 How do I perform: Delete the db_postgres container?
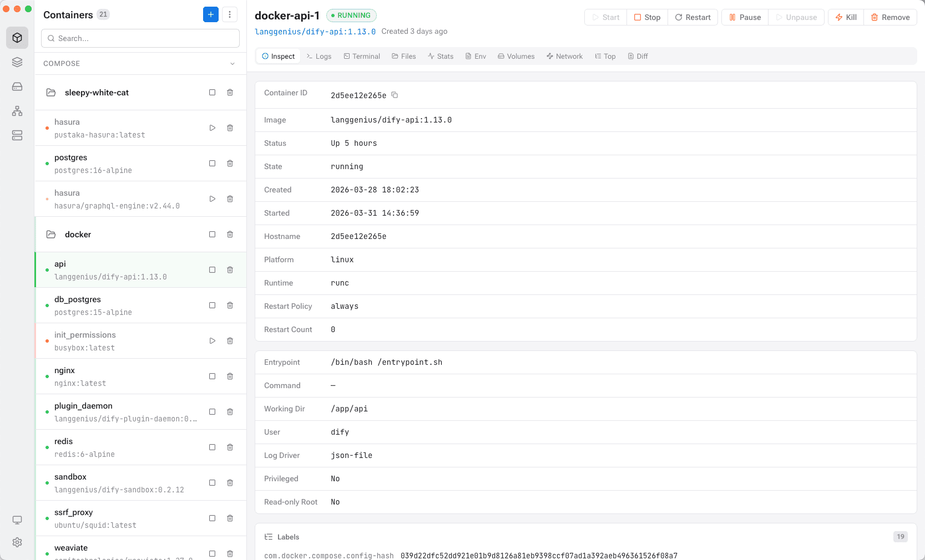point(230,306)
